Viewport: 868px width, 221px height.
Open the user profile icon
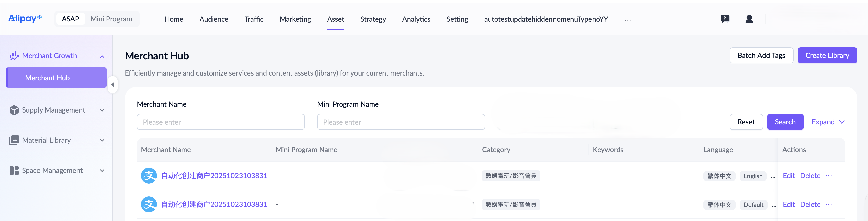click(749, 19)
